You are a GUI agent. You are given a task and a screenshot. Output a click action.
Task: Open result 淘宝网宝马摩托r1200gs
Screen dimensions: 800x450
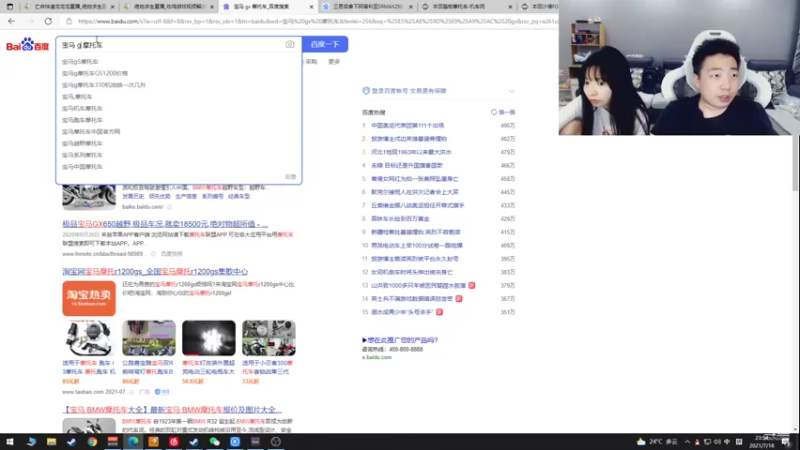point(155,271)
